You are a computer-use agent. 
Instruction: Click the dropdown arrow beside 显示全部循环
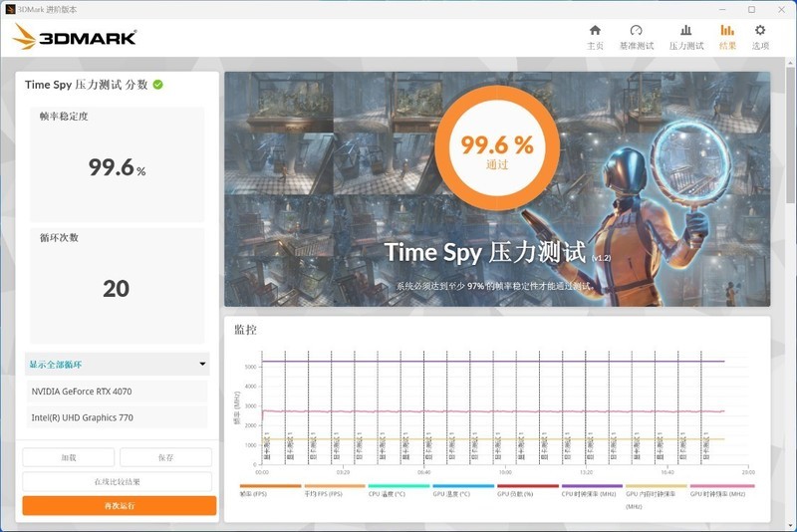(202, 364)
